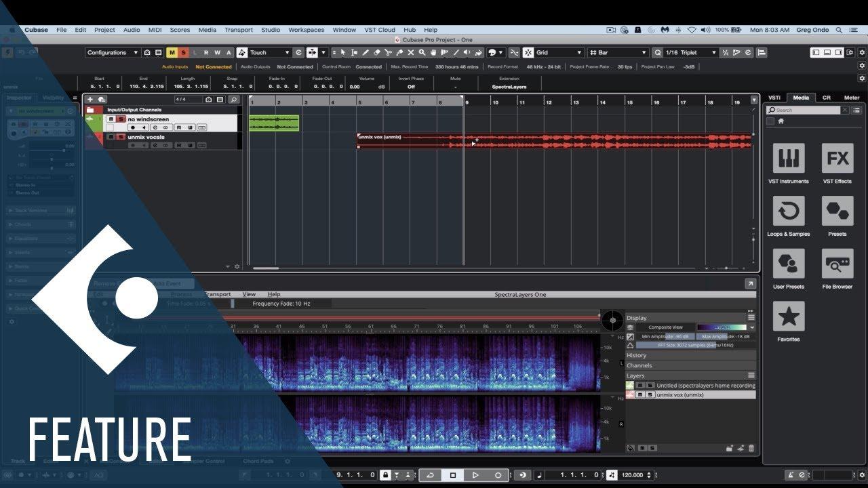Open Loops & Samples browser
Image resolution: width=868 pixels, height=488 pixels.
pos(789,211)
